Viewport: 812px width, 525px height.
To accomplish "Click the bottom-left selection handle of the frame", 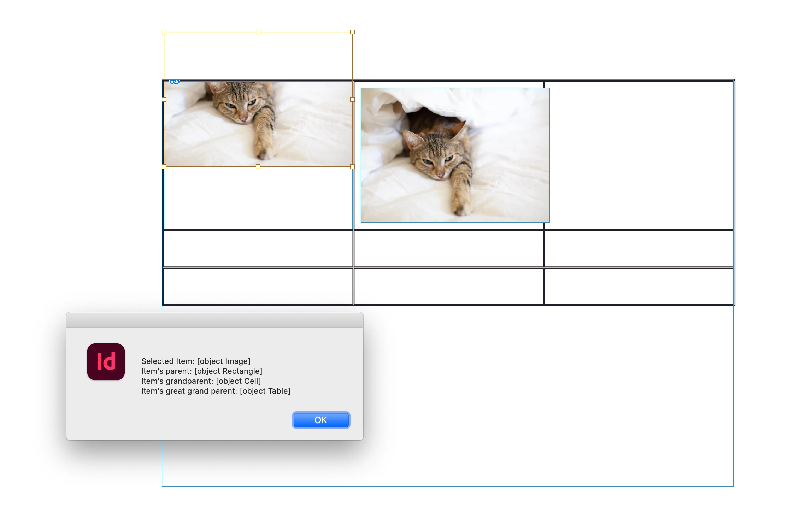I will pos(164,166).
